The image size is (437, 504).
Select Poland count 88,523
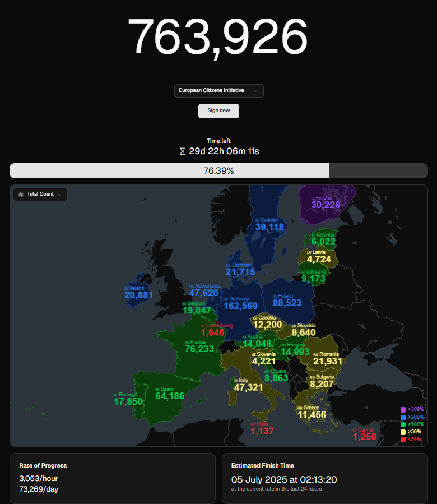tap(287, 303)
